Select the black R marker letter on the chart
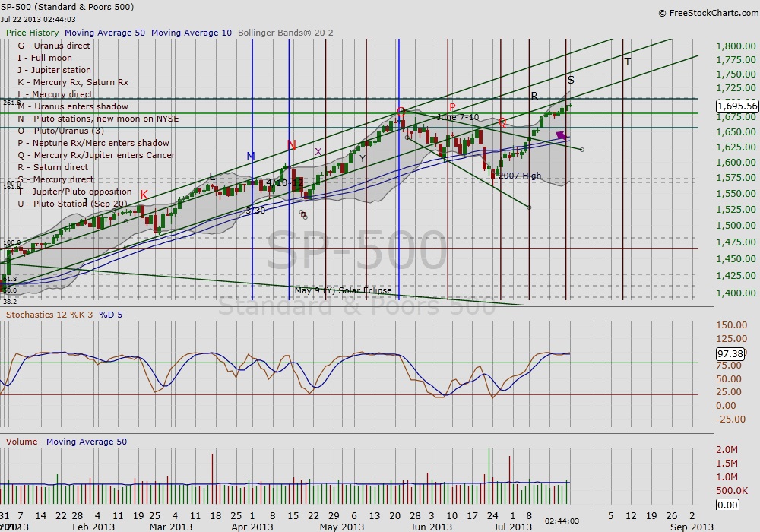The height and width of the screenshot is (532, 760). 534,96
